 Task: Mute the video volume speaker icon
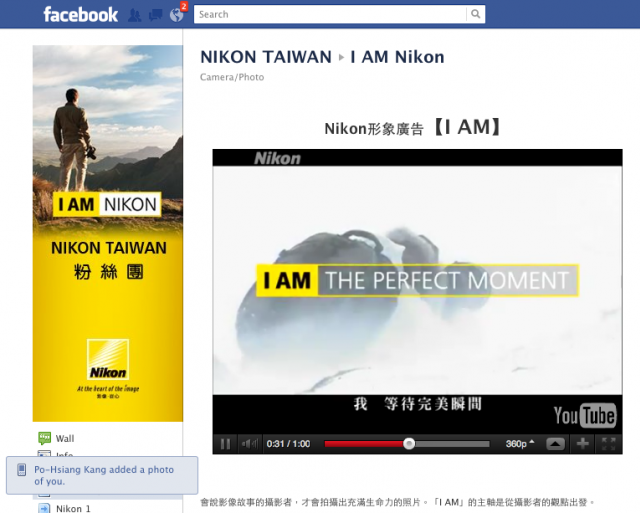tap(249, 444)
